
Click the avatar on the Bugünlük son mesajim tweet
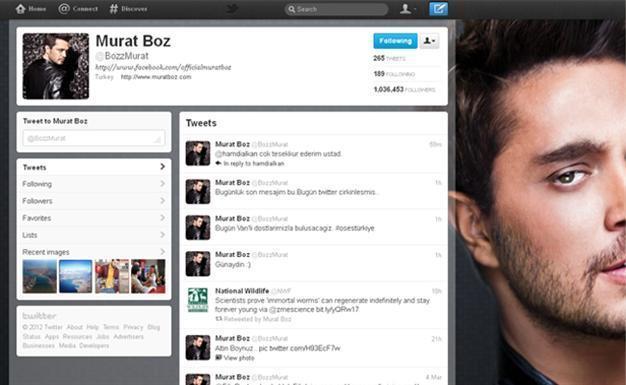coord(198,192)
